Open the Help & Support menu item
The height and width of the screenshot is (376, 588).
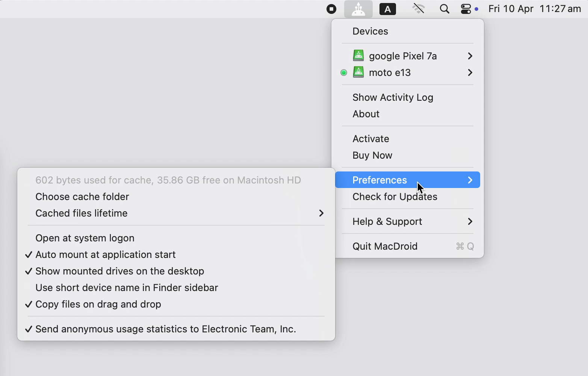pos(408,221)
